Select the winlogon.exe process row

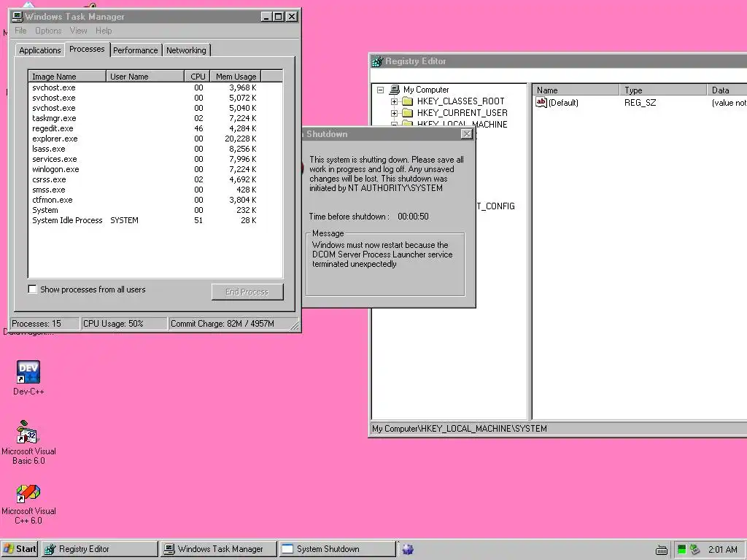pos(155,169)
